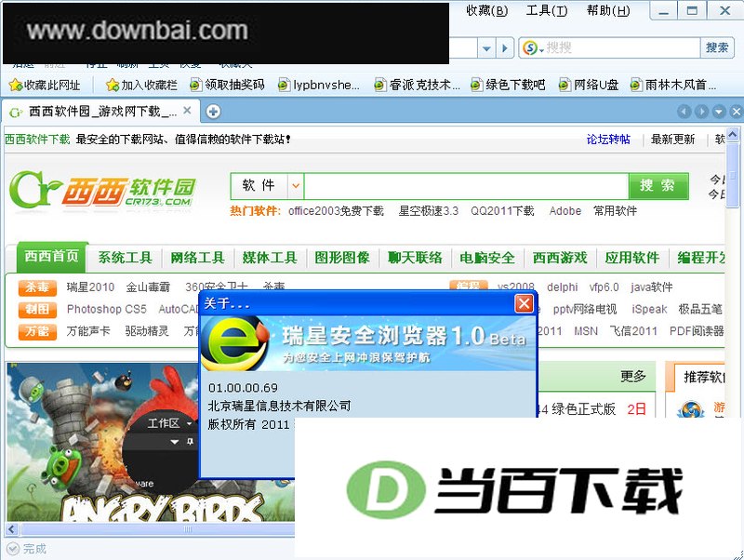The image size is (744, 560).
Task: Click the tab bar close-all X icon
Action: coord(736,112)
